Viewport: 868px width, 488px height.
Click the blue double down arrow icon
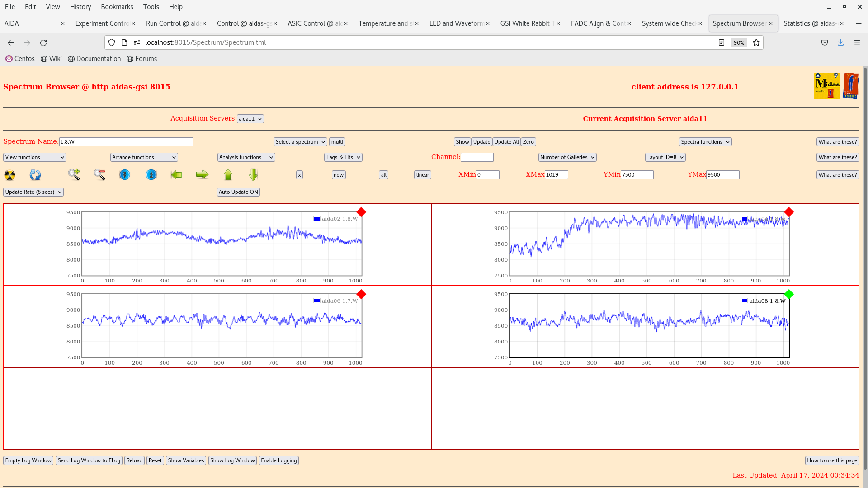click(x=125, y=174)
